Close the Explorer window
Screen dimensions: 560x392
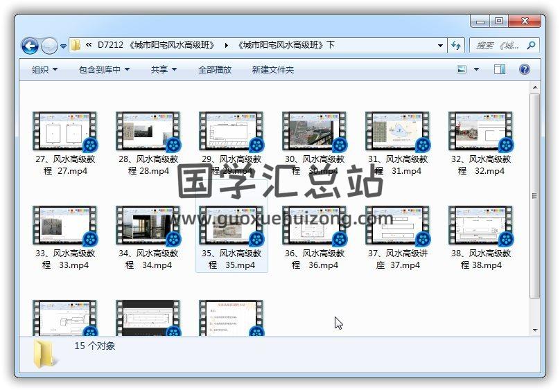click(x=524, y=21)
